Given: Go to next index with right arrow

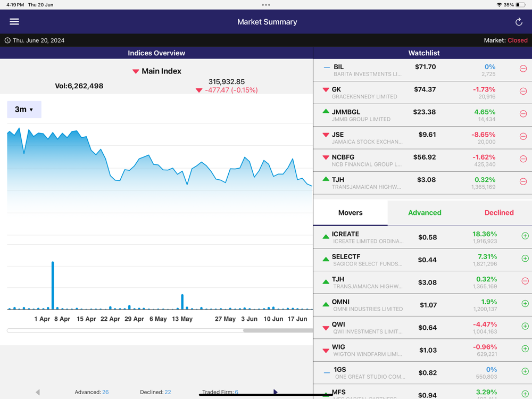Looking at the screenshot, I should click(x=276, y=392).
